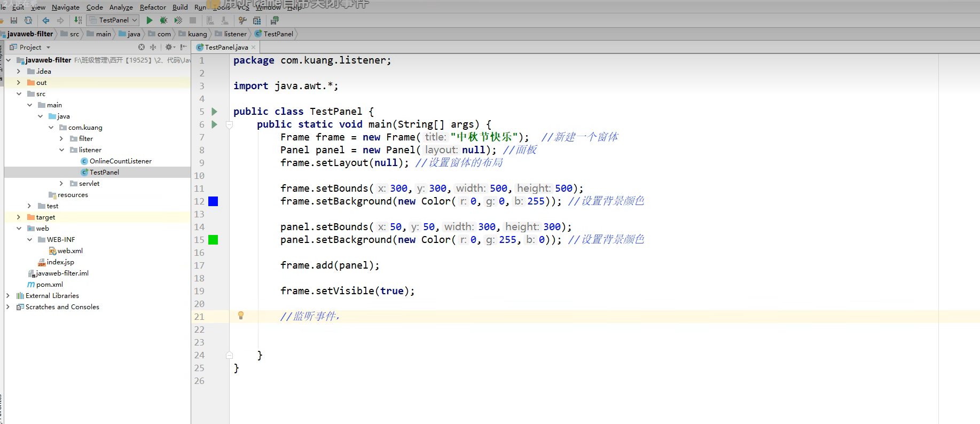Expand the target folder
The height and width of the screenshot is (424, 980).
(x=19, y=217)
